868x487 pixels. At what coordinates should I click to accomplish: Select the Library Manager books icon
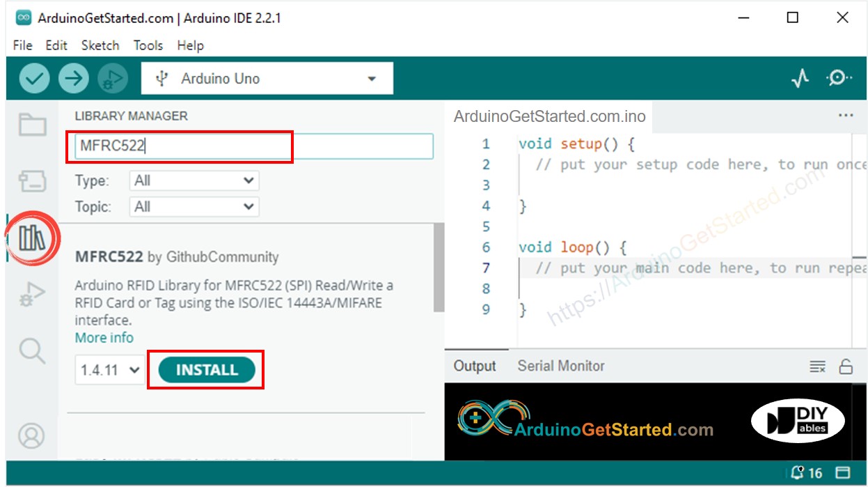click(x=32, y=238)
